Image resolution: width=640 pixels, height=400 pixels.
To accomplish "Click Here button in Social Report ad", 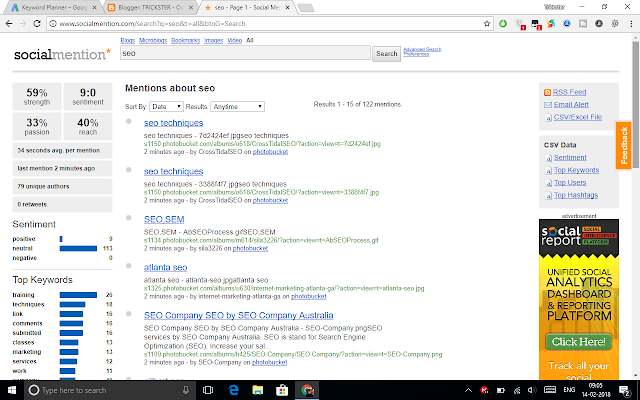I will (579, 342).
